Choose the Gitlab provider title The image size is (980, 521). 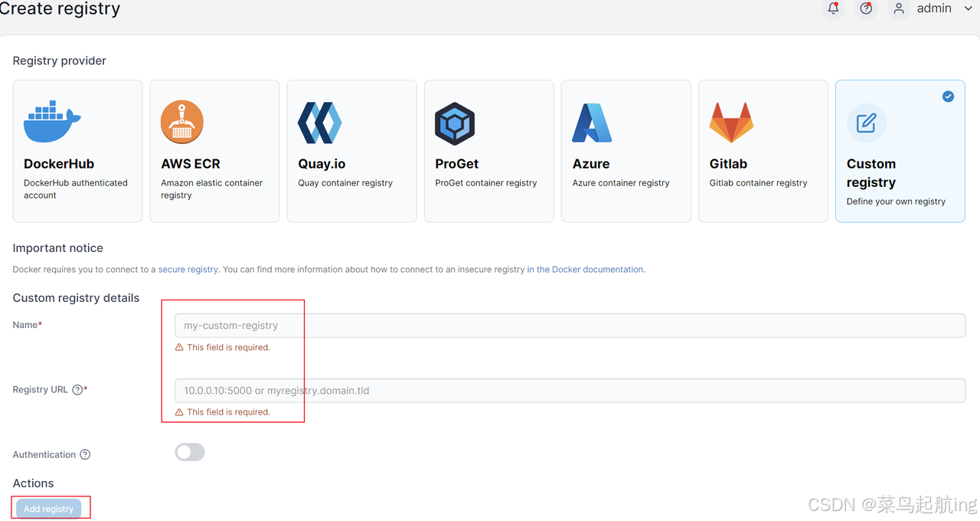(728, 164)
